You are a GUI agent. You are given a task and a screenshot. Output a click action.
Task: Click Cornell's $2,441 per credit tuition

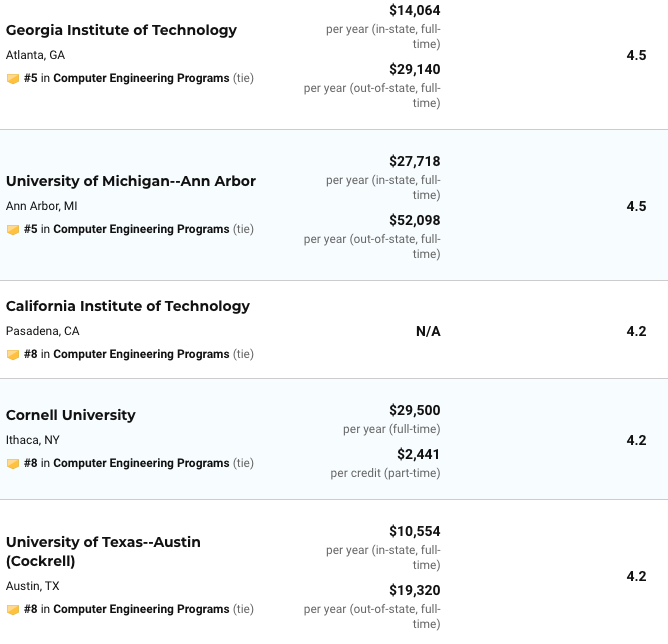point(418,454)
